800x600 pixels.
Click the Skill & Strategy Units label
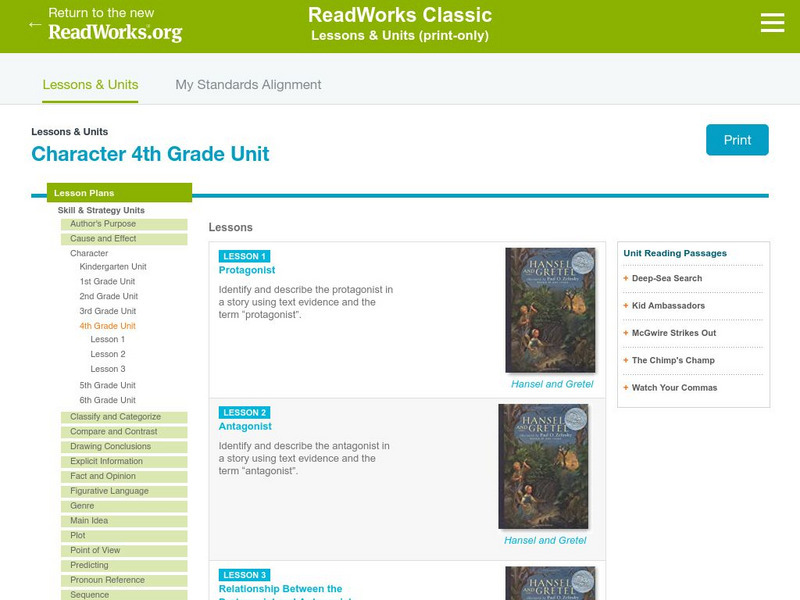coord(101,210)
